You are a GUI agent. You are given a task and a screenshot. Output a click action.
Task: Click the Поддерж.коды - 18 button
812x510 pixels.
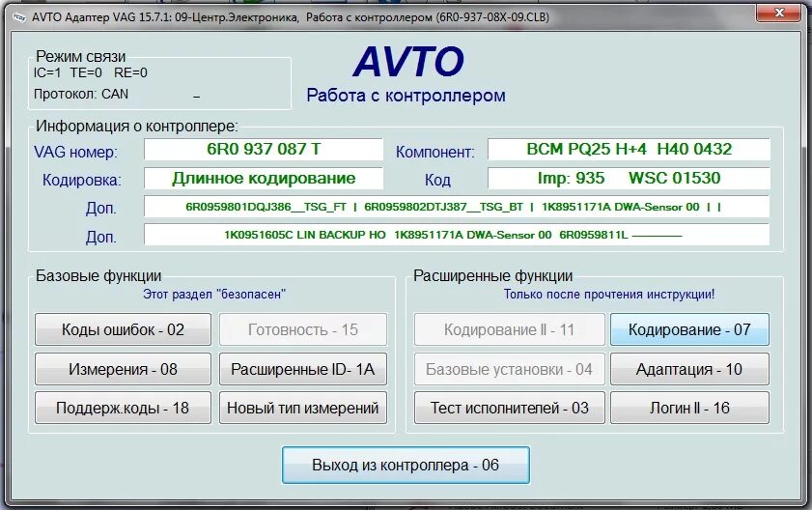pyautogui.click(x=123, y=408)
